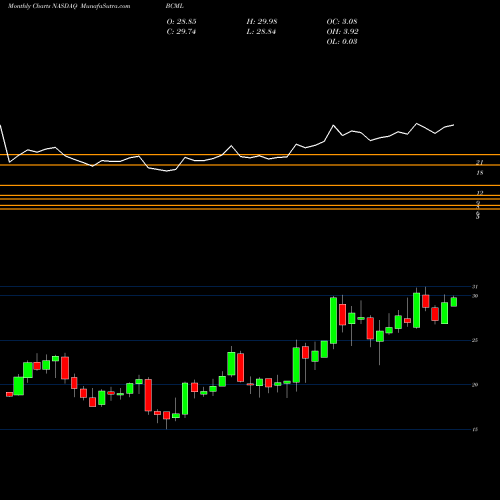Click the last green candlestick of the chart
The image size is (500, 500).
coord(454,302)
